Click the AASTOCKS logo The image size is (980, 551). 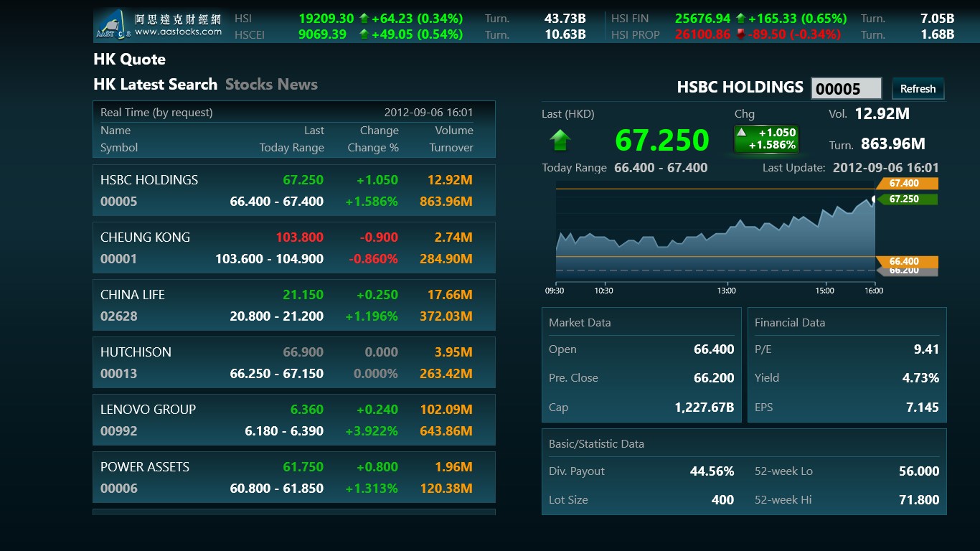159,25
